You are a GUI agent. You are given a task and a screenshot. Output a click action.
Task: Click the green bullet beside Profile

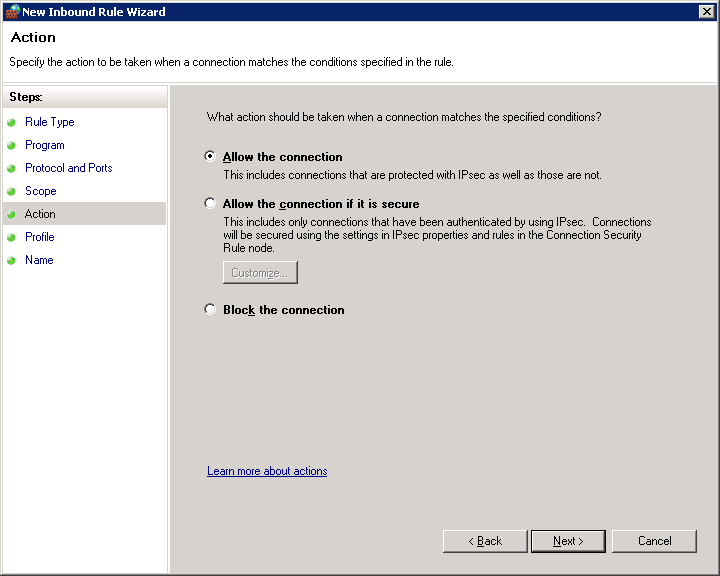pyautogui.click(x=11, y=237)
